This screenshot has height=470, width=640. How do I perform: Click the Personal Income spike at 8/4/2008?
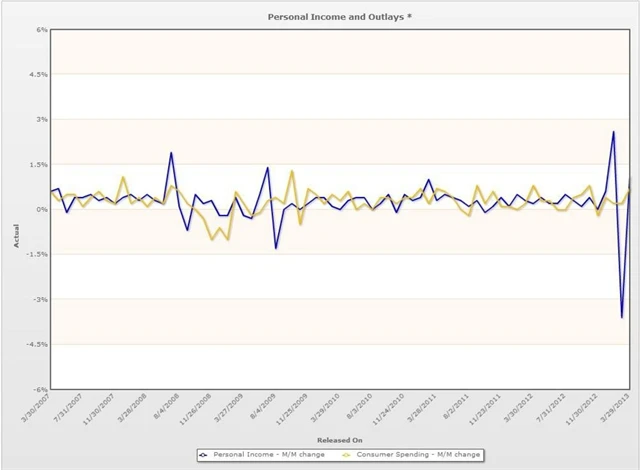[171, 153]
